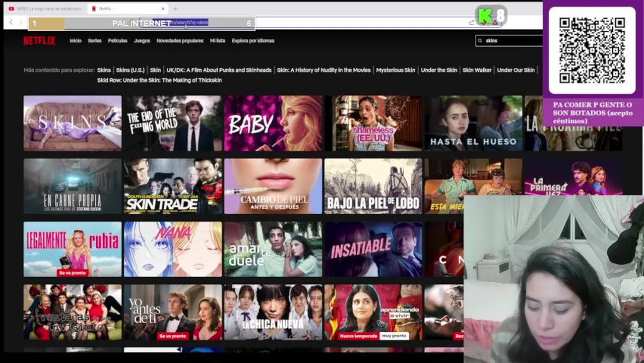Open Novedades populares
This screenshot has width=644, height=363.
click(x=180, y=41)
